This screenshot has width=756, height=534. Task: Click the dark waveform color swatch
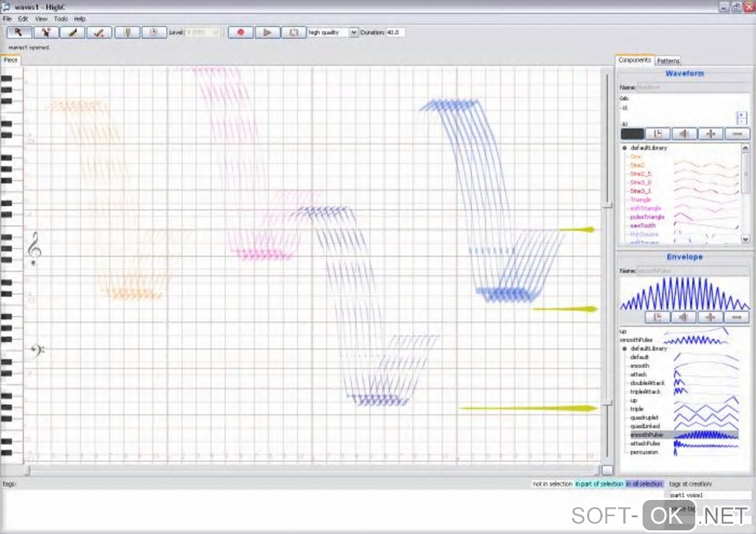(632, 134)
